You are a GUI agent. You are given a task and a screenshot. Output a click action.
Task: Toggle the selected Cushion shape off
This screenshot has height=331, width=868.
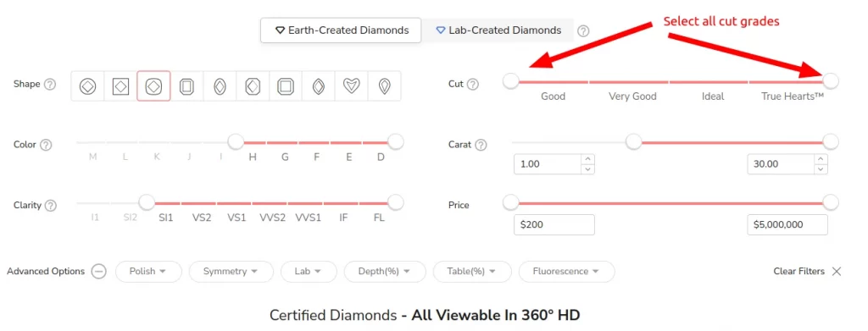154,86
